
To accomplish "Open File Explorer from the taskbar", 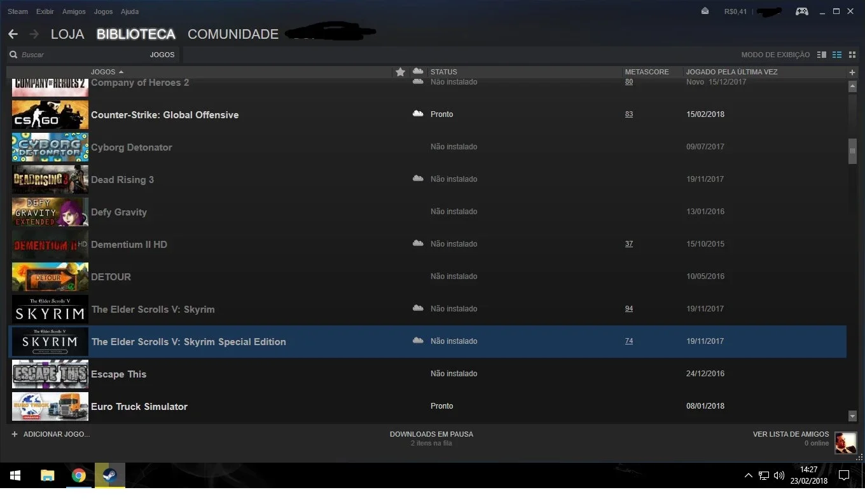I will coord(48,475).
